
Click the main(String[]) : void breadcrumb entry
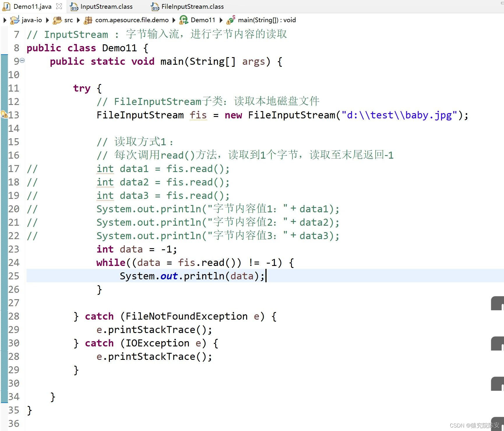(x=267, y=20)
